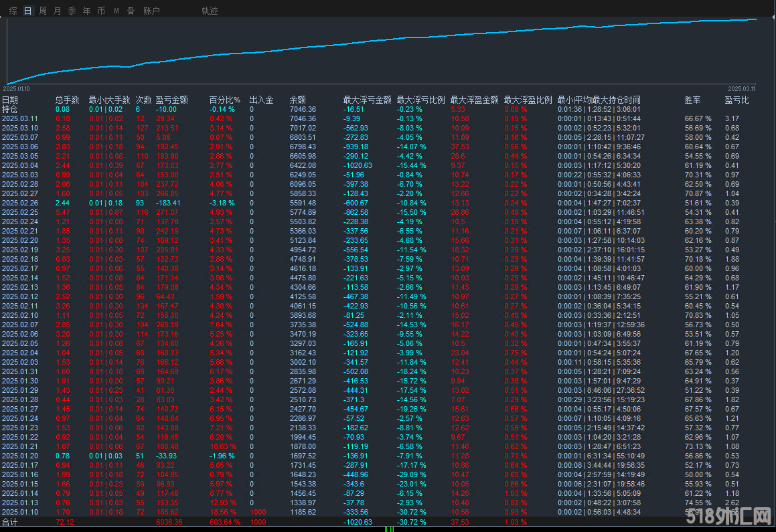Click the M tab
The image size is (776, 532).
[117, 11]
